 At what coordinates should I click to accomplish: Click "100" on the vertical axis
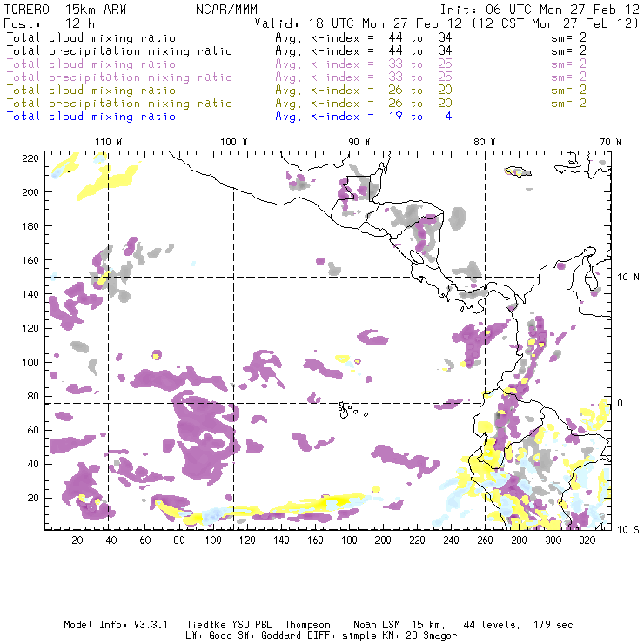pyautogui.click(x=30, y=362)
